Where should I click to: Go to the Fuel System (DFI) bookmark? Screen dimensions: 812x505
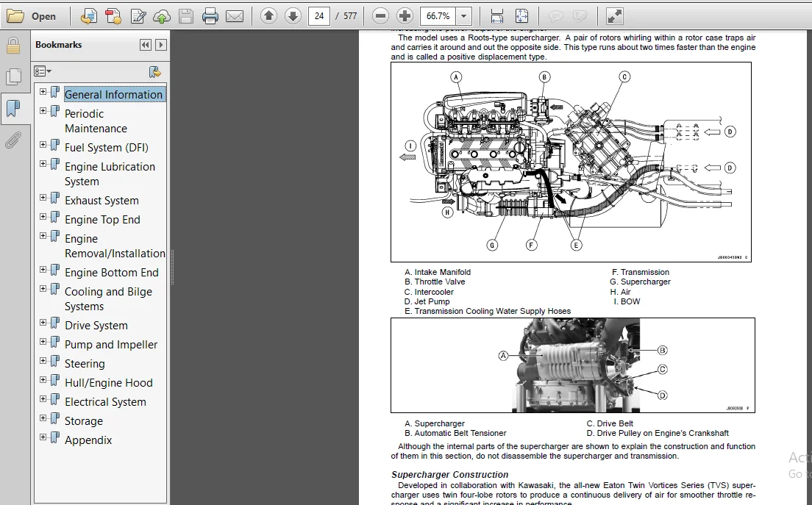[x=106, y=148]
